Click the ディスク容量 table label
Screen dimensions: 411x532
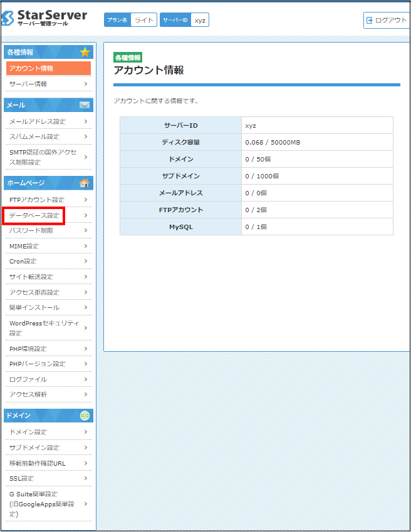(x=180, y=143)
